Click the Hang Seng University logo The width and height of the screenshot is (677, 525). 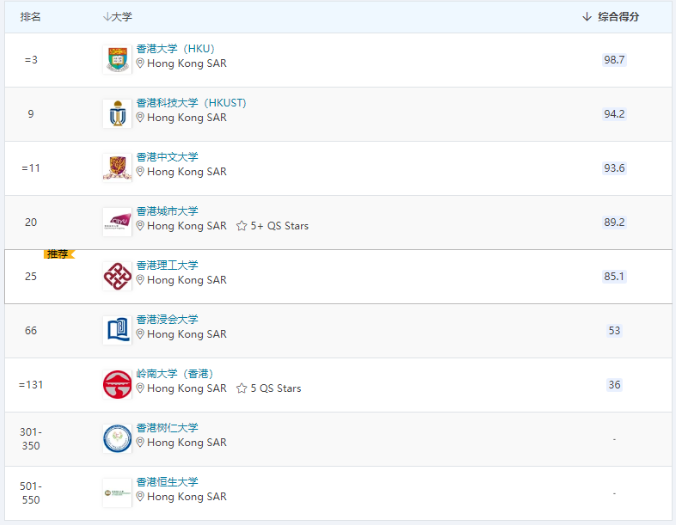click(117, 493)
